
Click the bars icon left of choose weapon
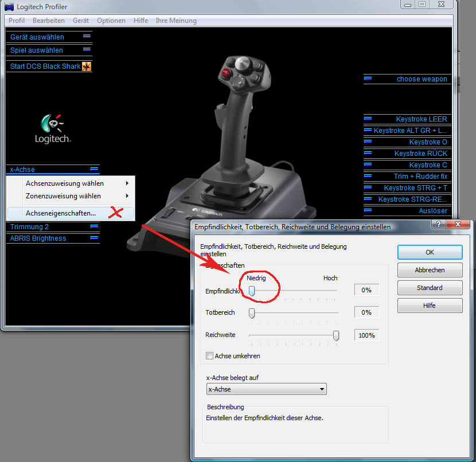click(368, 79)
